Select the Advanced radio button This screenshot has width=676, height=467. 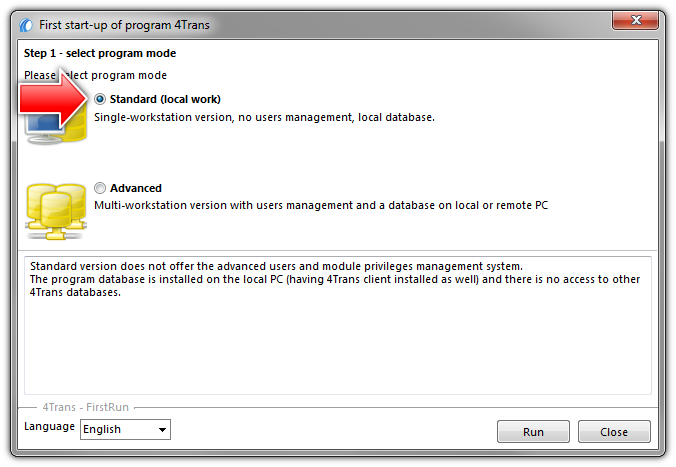[x=100, y=188]
